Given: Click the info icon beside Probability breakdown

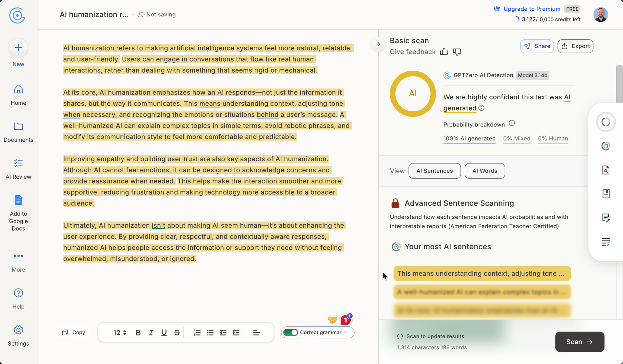Looking at the screenshot, I should (x=512, y=123).
